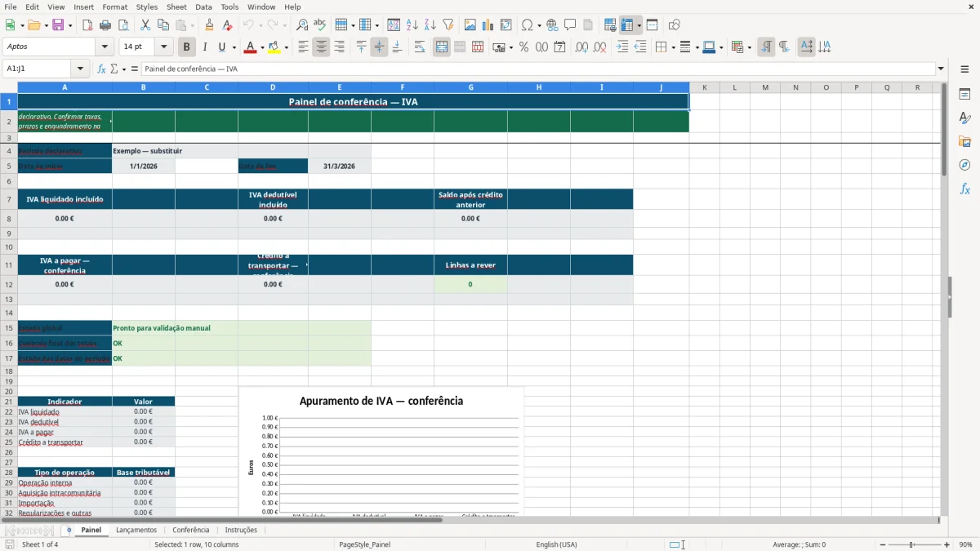This screenshot has height=551, width=980.
Task: Open the font size dropdown
Action: (163, 47)
